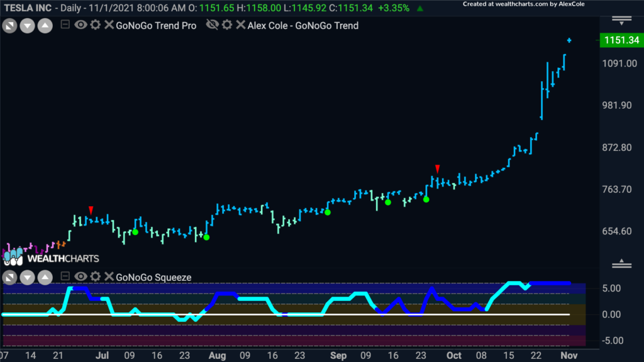Remove the GoNoGo Squeeze indicator
Viewport: 644px width, 362px height.
point(108,277)
